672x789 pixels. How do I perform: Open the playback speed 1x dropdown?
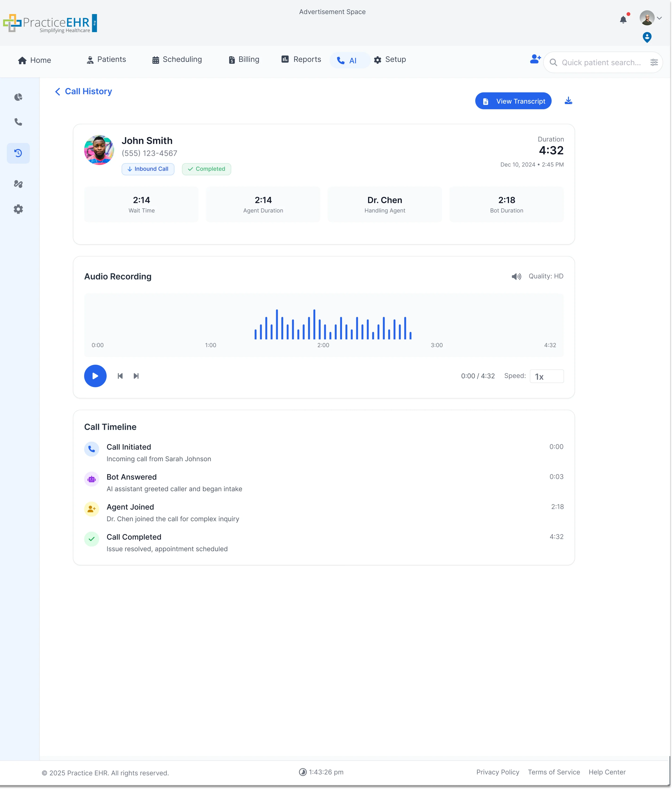[546, 376]
